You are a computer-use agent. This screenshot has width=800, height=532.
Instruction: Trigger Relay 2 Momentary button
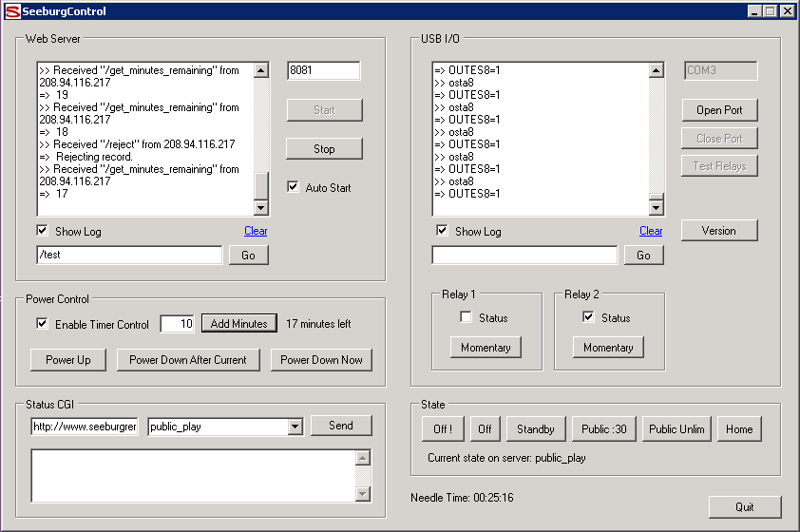tap(608, 348)
